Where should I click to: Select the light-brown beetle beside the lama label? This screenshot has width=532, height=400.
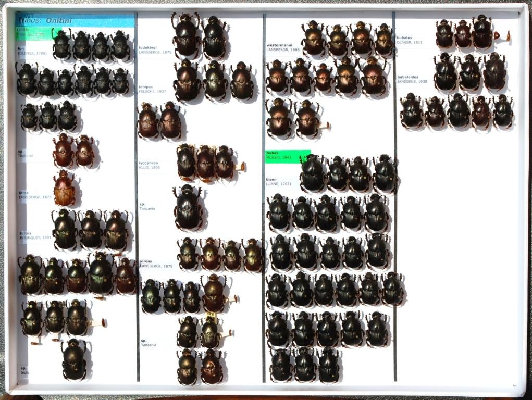pos(64,189)
